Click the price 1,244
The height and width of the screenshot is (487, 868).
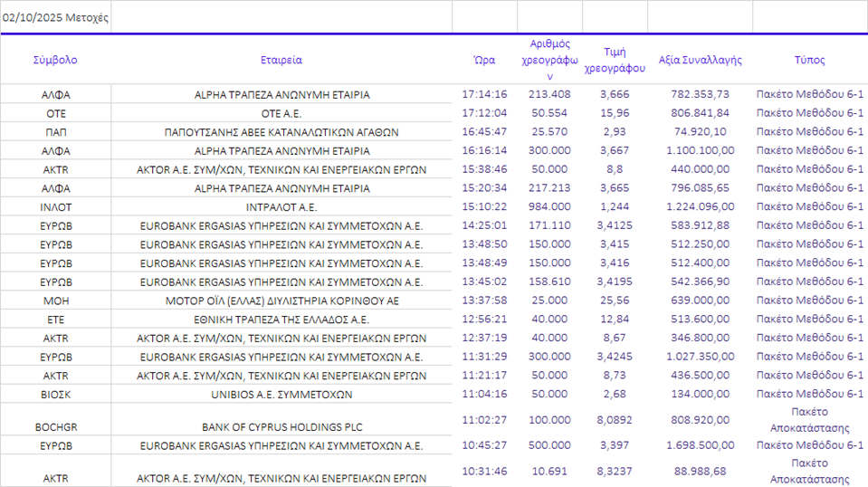(615, 206)
